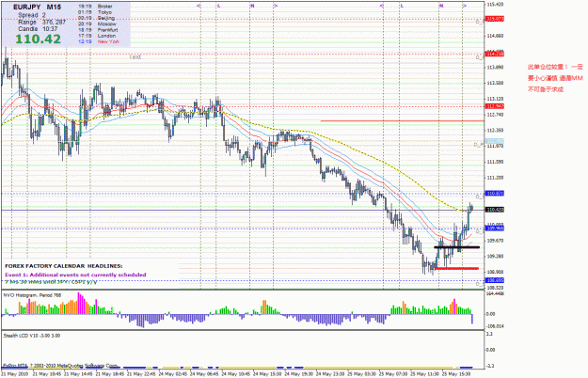Click the 109.280 price scale label
The image size is (588, 378).
(495, 257)
